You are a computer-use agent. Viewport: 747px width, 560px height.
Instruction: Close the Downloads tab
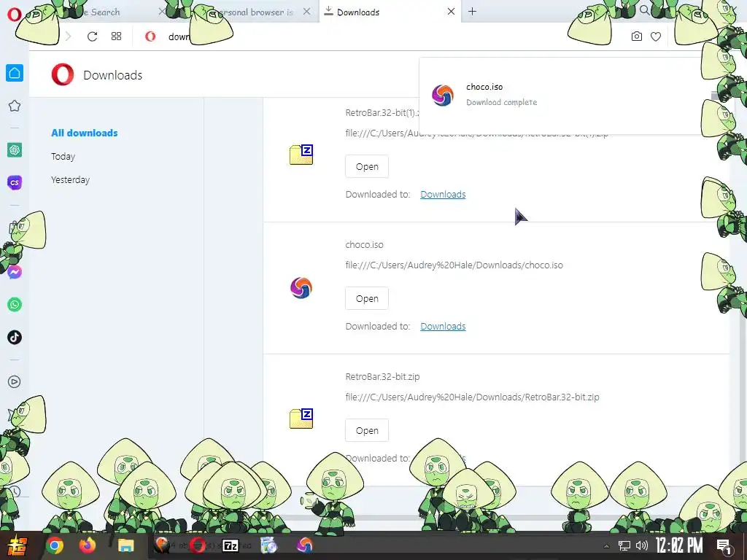click(x=451, y=12)
